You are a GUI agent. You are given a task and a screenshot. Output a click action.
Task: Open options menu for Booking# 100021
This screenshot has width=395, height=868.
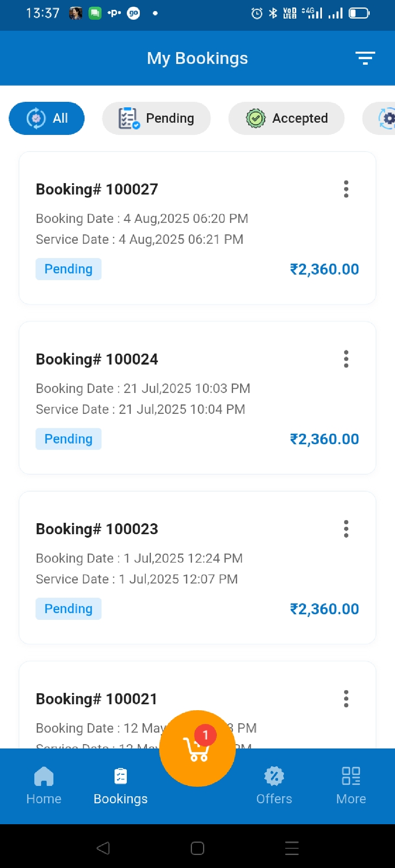click(346, 699)
